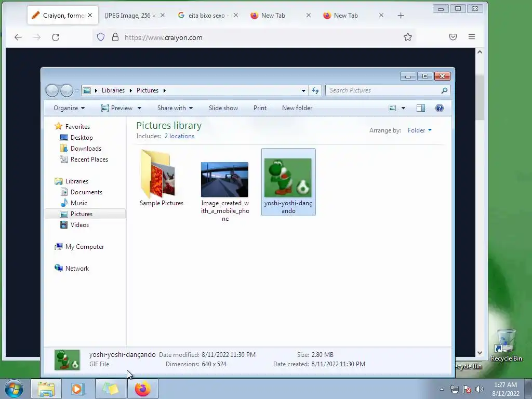Image resolution: width=532 pixels, height=399 pixels.
Task: Open the Windows Start menu
Action: point(14,389)
